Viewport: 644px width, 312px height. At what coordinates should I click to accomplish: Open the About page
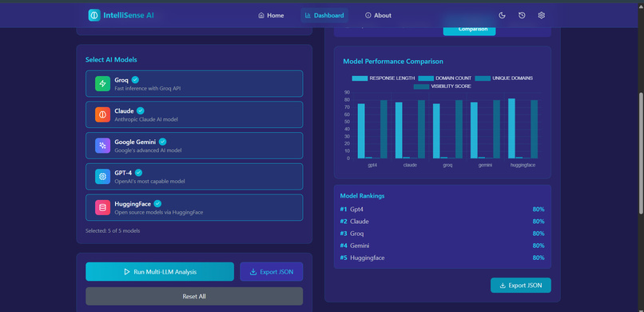378,15
